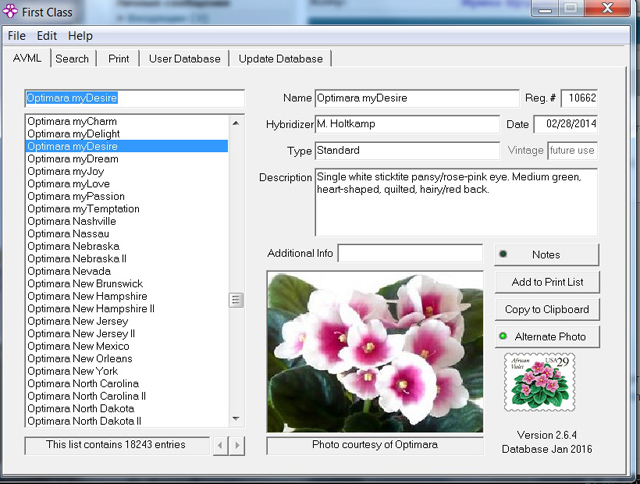Select Optimara Nebraska II in the list
The image size is (640, 484).
pos(127,259)
